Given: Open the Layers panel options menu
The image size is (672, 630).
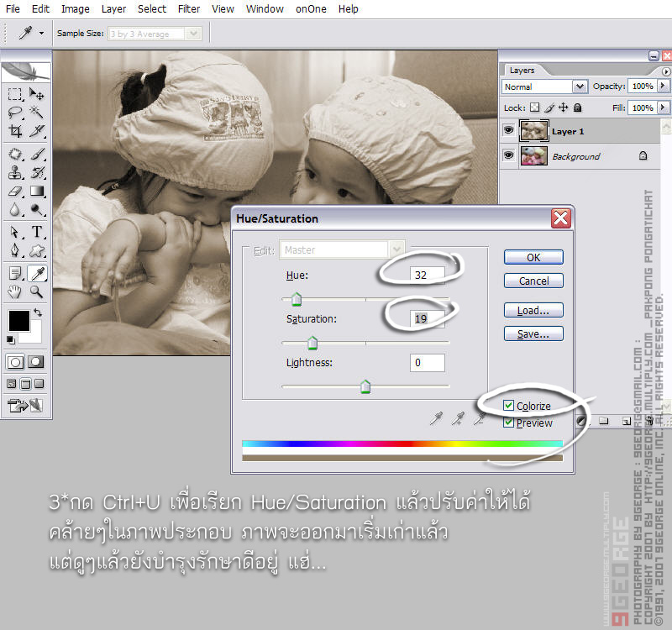Looking at the screenshot, I should [x=665, y=71].
